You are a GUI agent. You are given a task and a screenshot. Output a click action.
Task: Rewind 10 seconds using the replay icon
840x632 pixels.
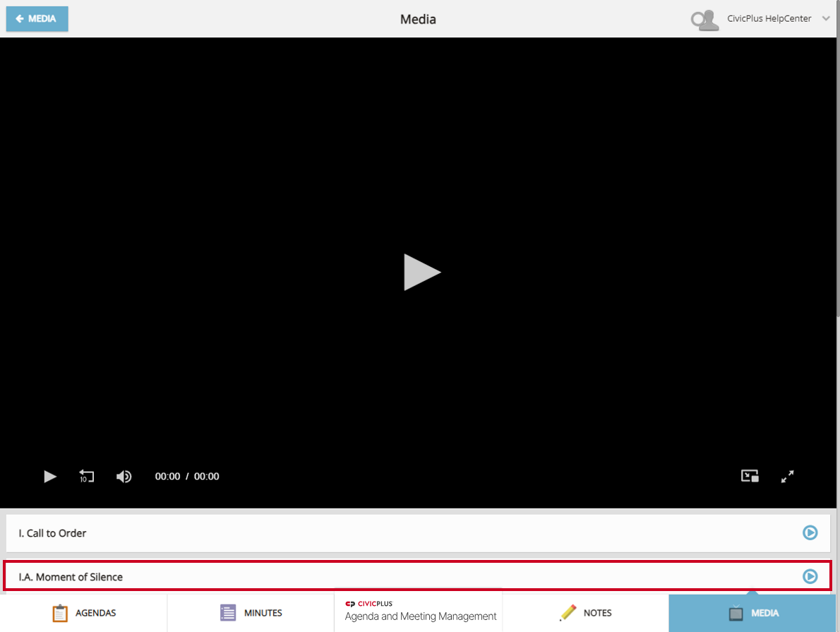click(86, 476)
